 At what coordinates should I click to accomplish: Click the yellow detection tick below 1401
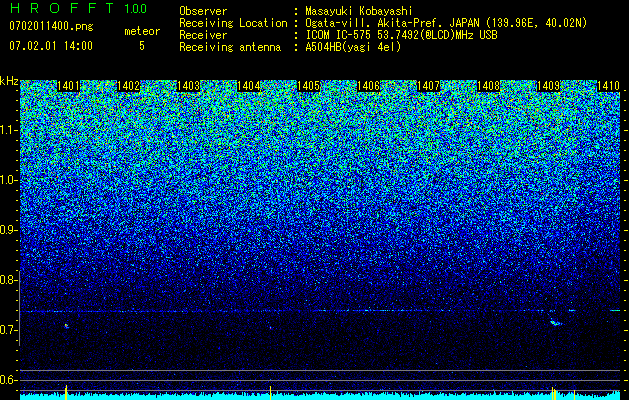(66, 392)
